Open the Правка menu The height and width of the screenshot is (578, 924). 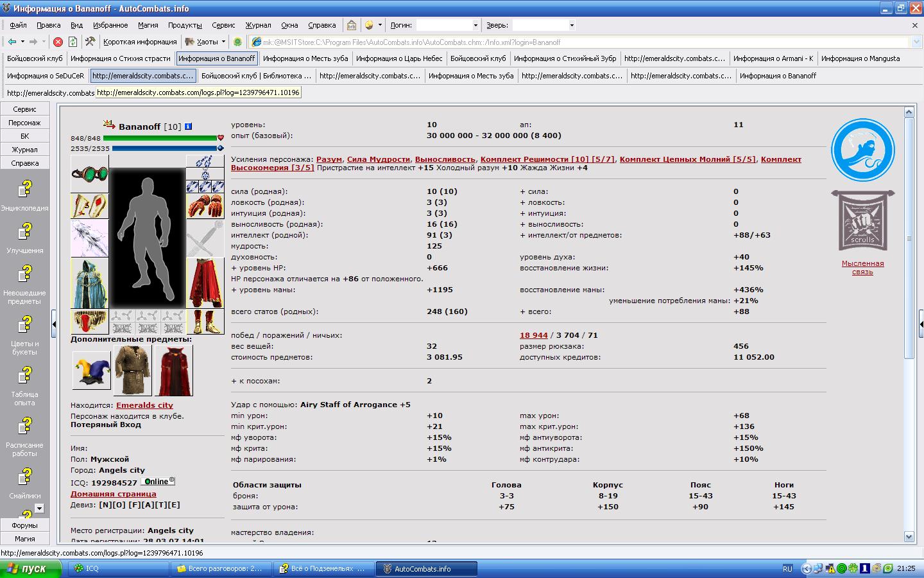click(x=49, y=25)
